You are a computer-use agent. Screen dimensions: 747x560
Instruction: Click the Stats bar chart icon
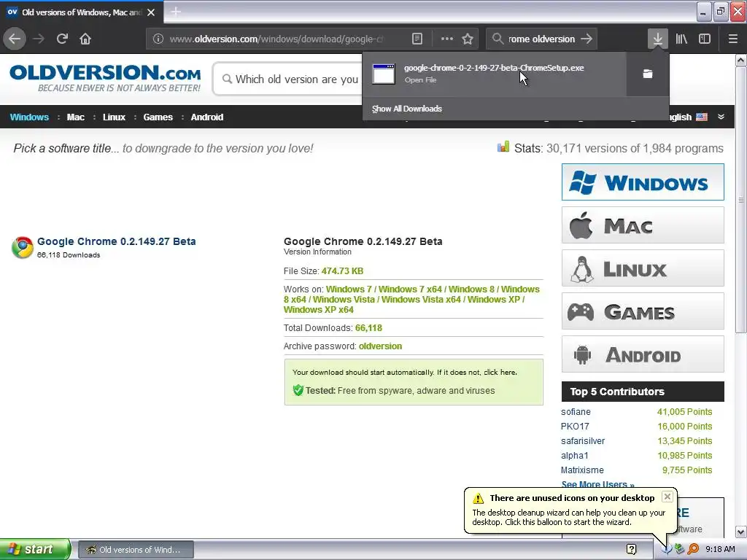[x=503, y=147]
